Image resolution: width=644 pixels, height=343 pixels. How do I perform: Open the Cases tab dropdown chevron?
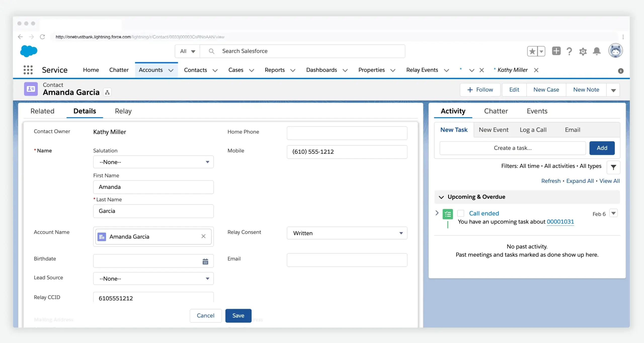pos(252,70)
